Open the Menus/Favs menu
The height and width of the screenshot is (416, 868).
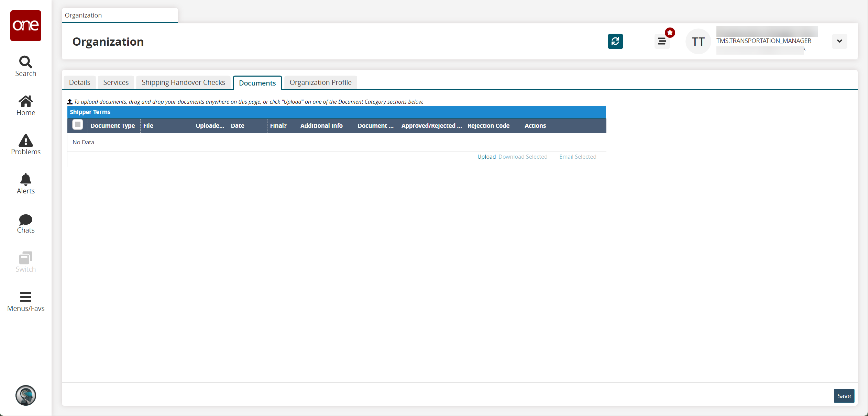26,302
